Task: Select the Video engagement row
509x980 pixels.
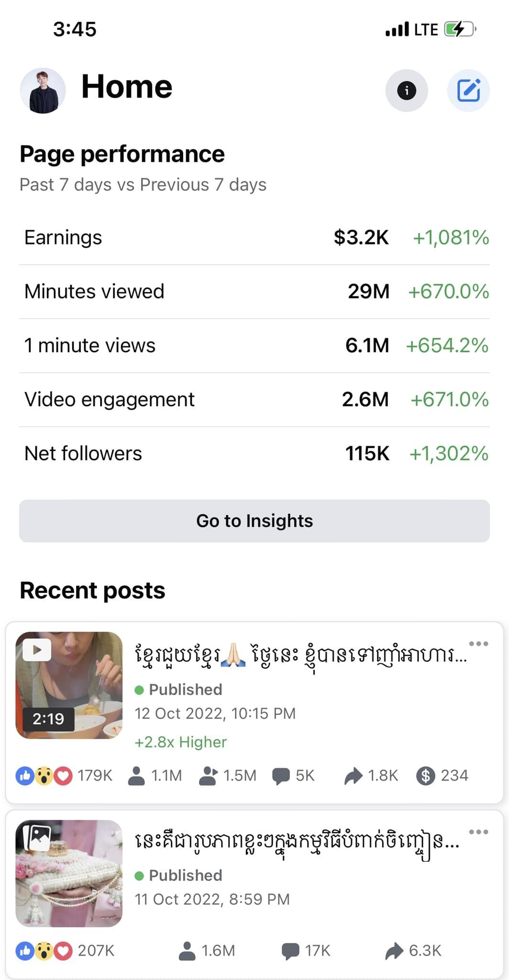Action: coord(254,400)
